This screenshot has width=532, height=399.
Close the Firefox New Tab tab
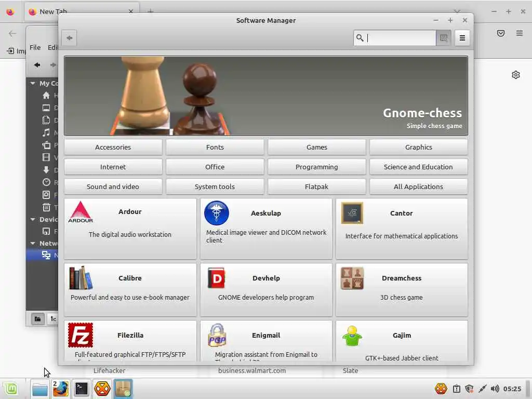[x=131, y=11]
